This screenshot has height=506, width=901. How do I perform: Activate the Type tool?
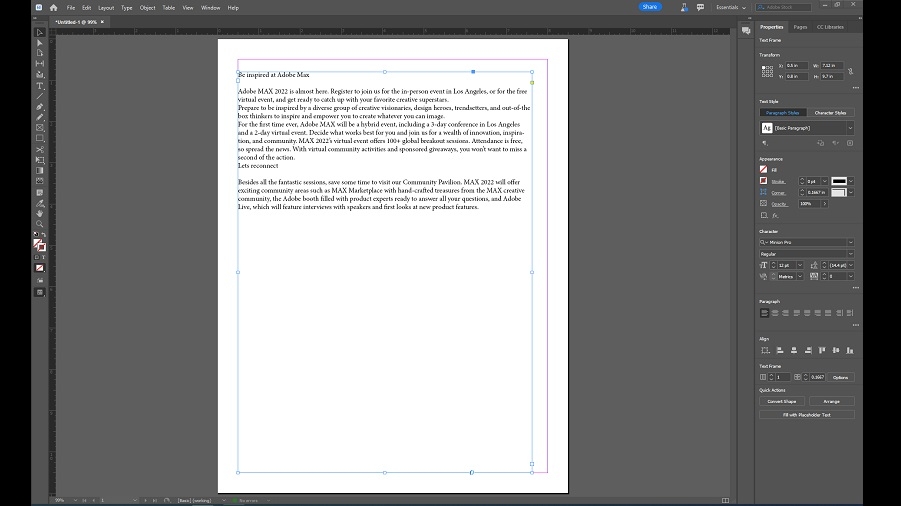[40, 86]
